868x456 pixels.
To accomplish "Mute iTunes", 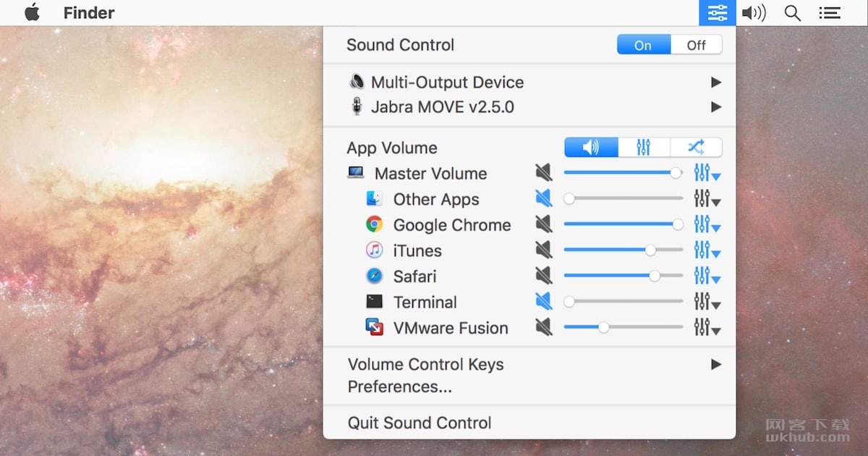I will click(543, 250).
